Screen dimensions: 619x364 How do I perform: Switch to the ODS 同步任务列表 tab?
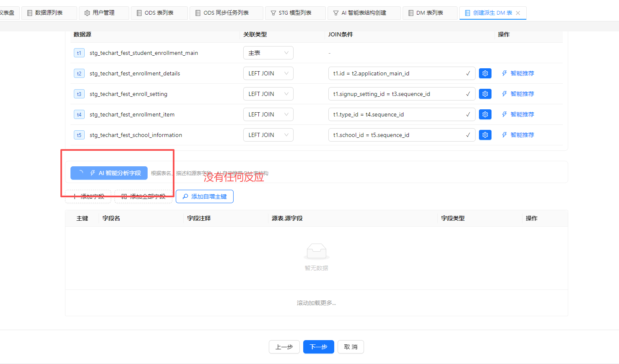pyautogui.click(x=226, y=13)
